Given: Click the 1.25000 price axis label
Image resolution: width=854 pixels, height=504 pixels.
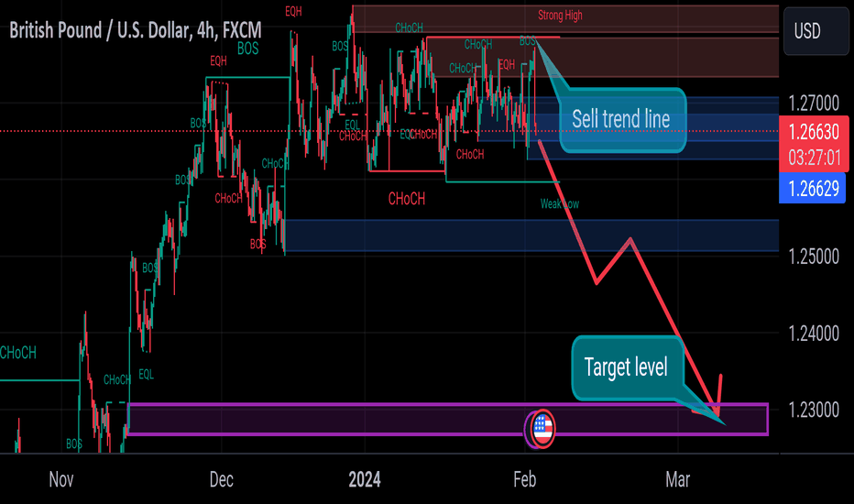Looking at the screenshot, I should 814,256.
